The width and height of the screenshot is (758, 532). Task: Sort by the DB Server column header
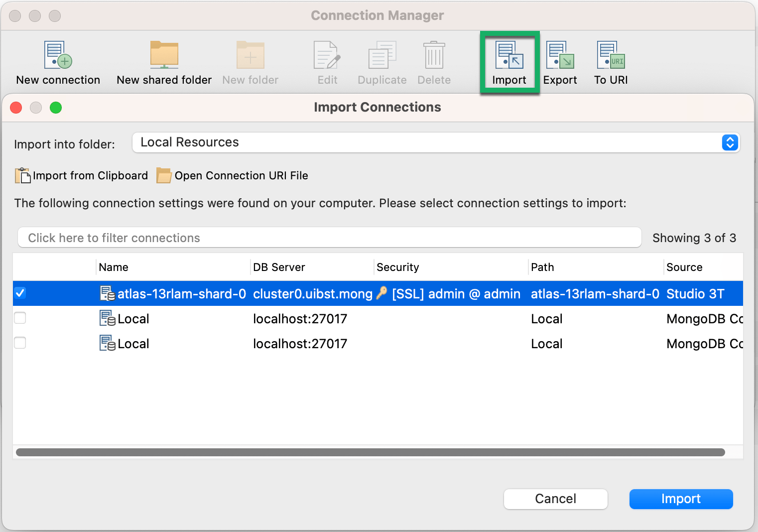click(x=279, y=267)
